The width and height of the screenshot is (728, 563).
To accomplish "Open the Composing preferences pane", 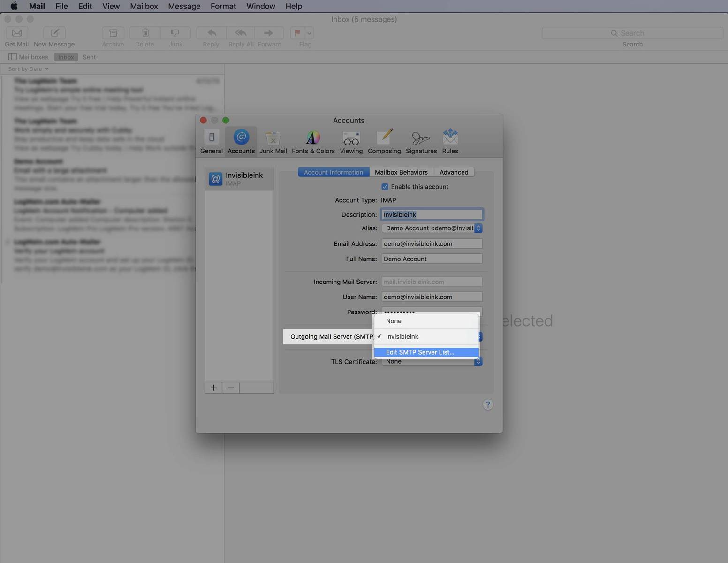I will pyautogui.click(x=384, y=141).
